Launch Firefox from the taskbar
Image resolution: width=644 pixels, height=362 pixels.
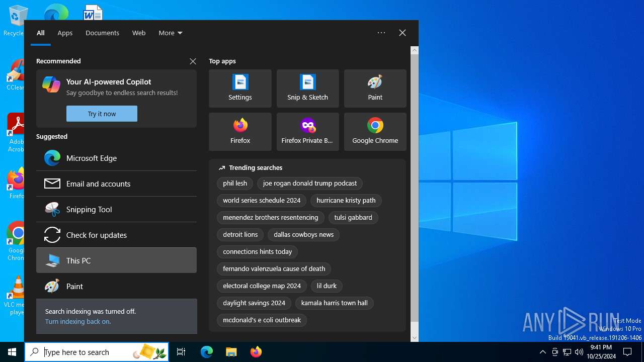tap(256, 352)
